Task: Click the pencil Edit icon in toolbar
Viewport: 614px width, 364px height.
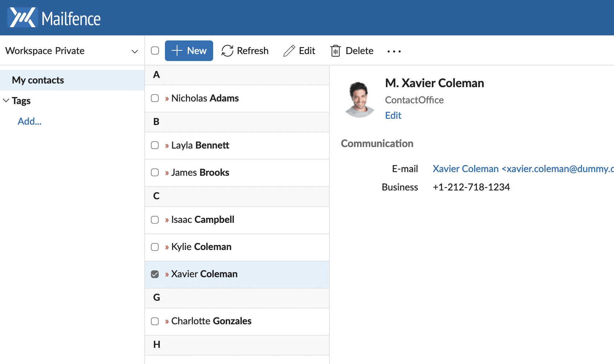Action: [289, 51]
